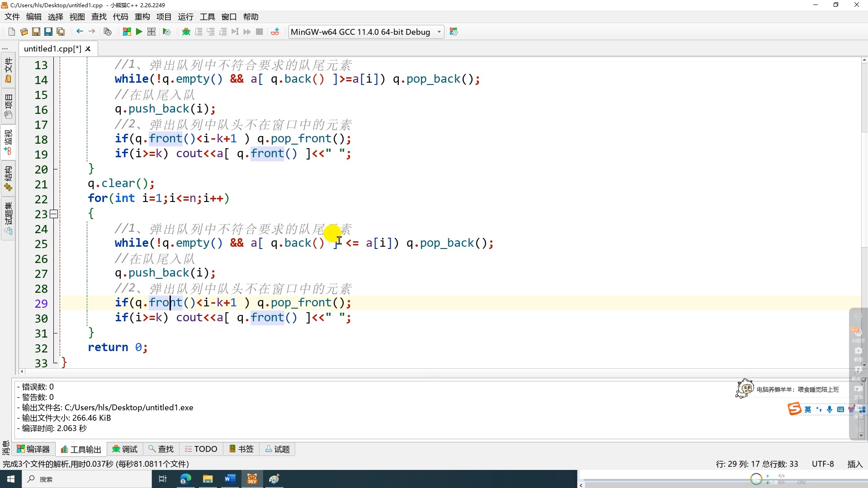Open run parameters flag-gear icon
Screen dimensions: 868x488
pos(167,32)
